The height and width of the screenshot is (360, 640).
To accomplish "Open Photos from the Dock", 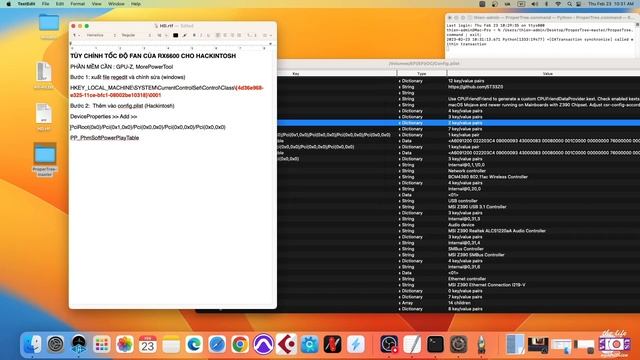I will (x=124, y=344).
